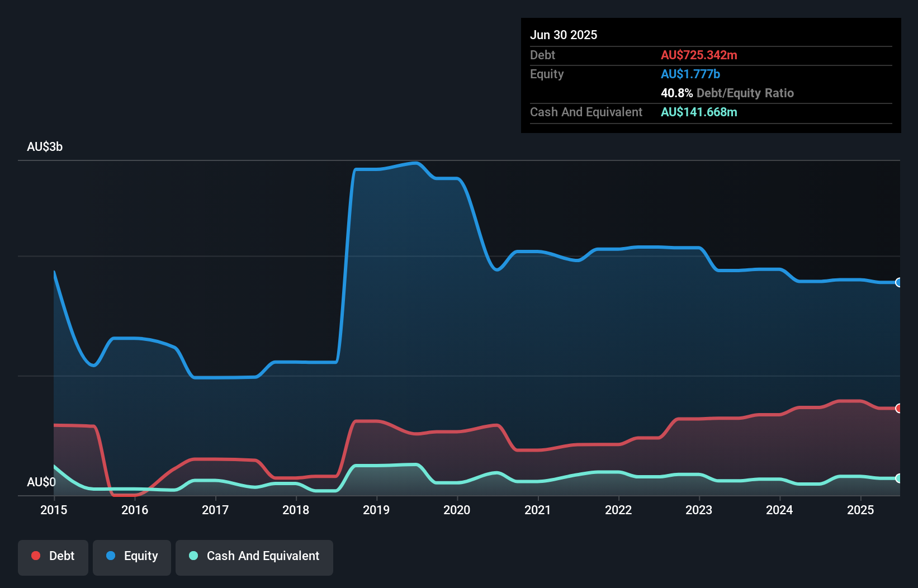The height and width of the screenshot is (588, 918).
Task: Click the AU$1.777b Equity value link
Action: (x=690, y=74)
